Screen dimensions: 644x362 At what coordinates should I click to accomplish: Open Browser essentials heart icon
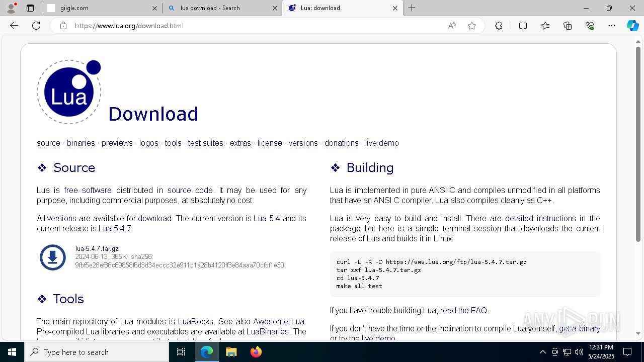coord(590,26)
